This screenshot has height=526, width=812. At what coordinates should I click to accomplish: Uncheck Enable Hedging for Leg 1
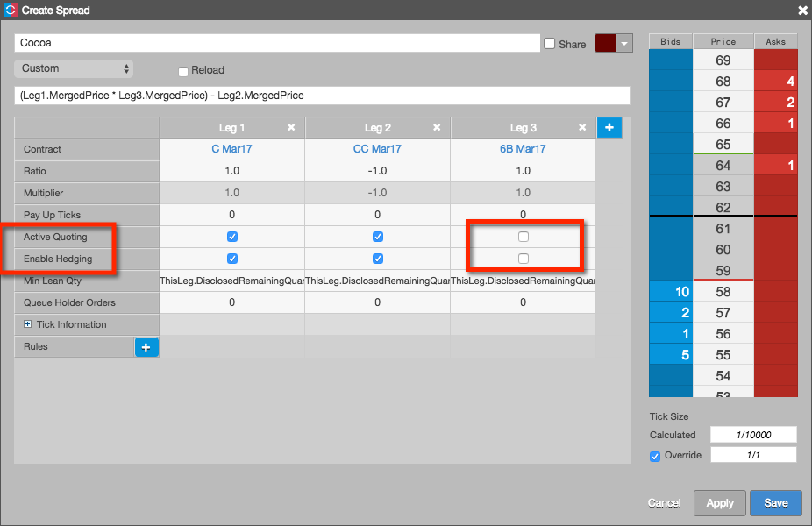pyautogui.click(x=232, y=259)
